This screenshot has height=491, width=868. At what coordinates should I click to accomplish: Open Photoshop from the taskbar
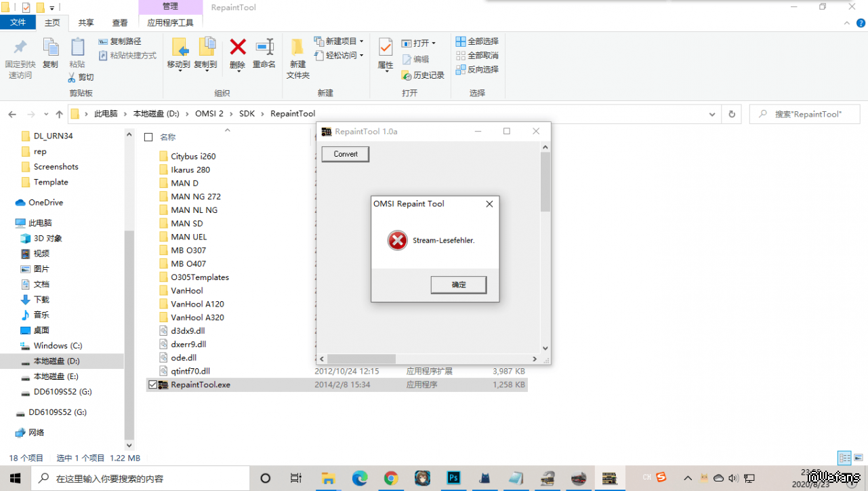(454, 478)
